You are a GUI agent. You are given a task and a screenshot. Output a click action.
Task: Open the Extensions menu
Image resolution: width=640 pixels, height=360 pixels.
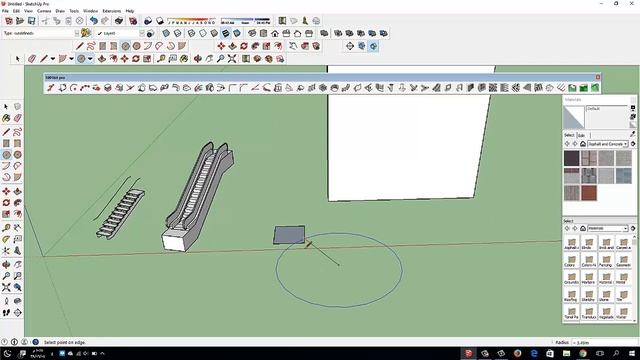(111, 11)
